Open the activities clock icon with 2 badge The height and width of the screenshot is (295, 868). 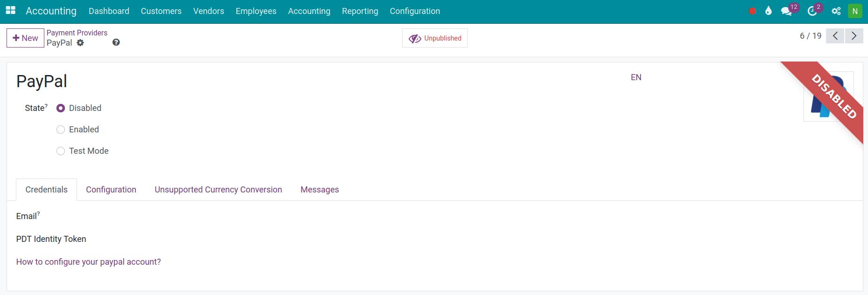coord(812,11)
